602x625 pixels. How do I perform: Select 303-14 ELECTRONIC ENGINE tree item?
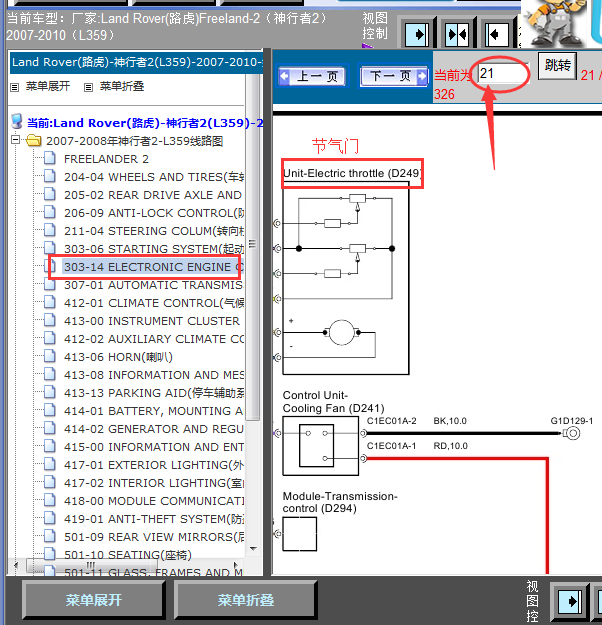point(153,267)
